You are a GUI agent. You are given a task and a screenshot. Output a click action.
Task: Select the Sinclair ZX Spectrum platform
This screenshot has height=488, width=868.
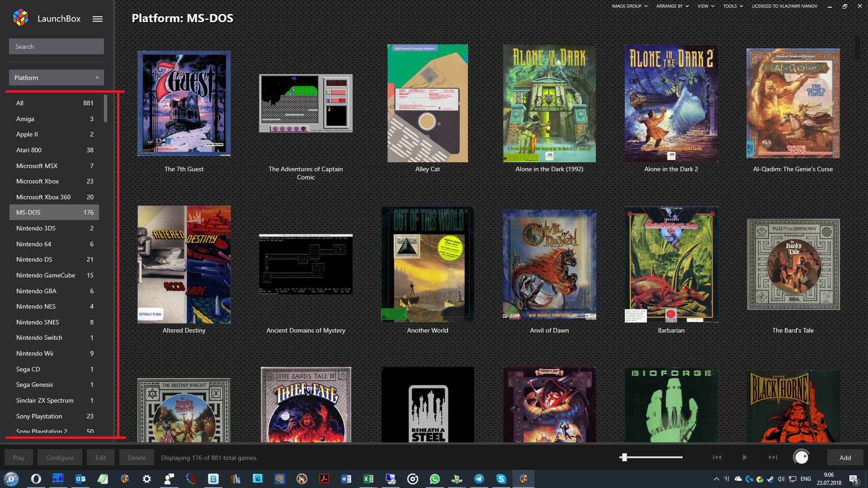[54, 400]
